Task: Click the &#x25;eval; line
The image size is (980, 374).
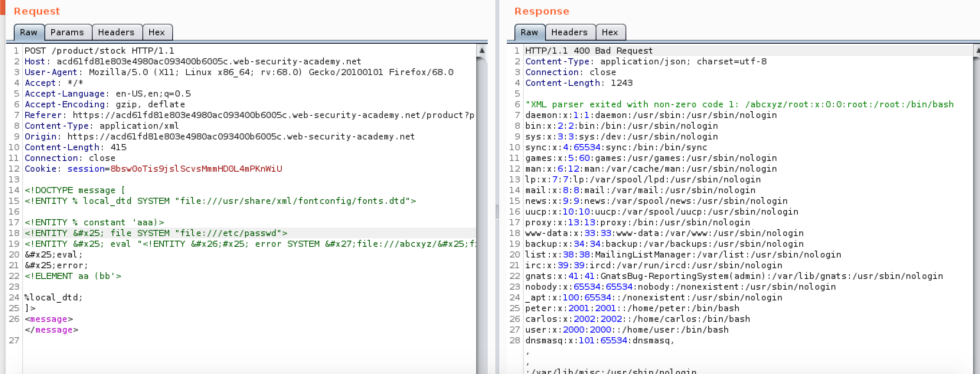Action: (x=54, y=254)
